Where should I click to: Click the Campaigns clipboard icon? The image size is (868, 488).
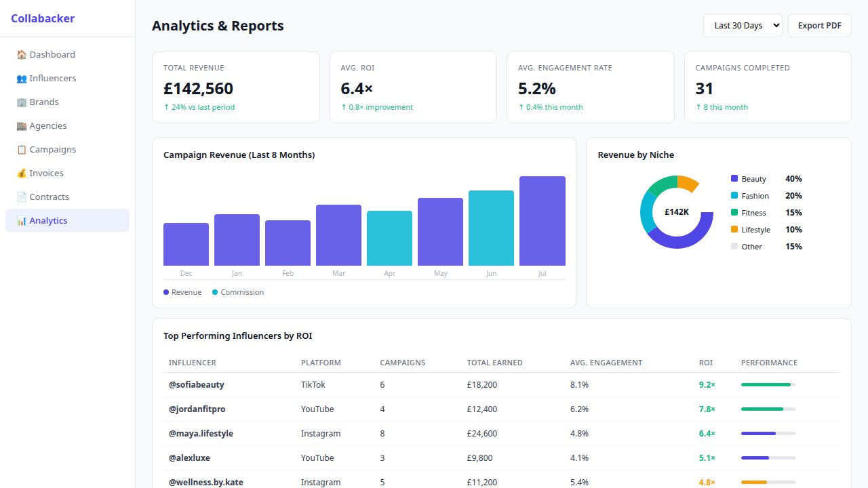tap(22, 149)
